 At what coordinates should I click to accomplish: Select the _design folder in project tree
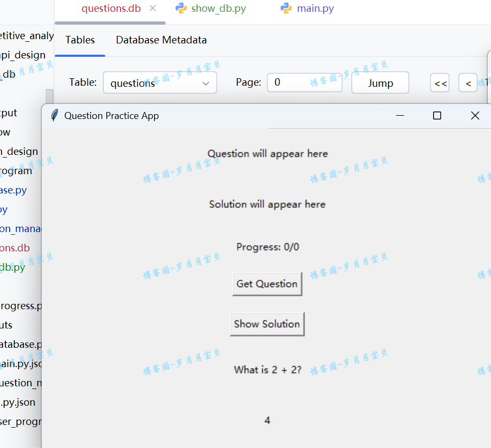(19, 152)
